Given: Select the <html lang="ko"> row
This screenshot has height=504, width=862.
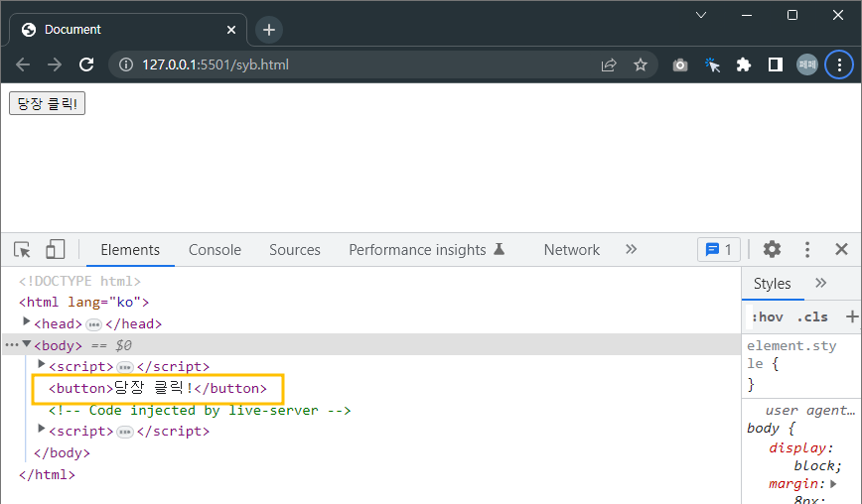Looking at the screenshot, I should [83, 302].
